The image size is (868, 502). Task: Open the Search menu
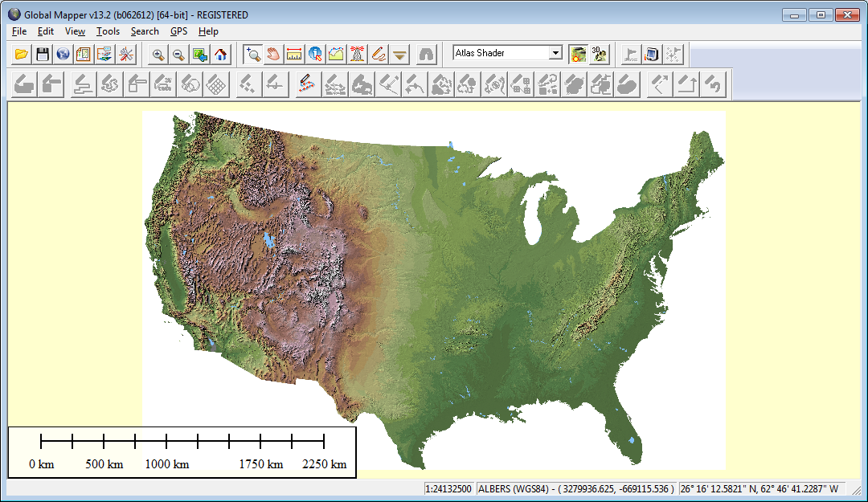coord(145,31)
